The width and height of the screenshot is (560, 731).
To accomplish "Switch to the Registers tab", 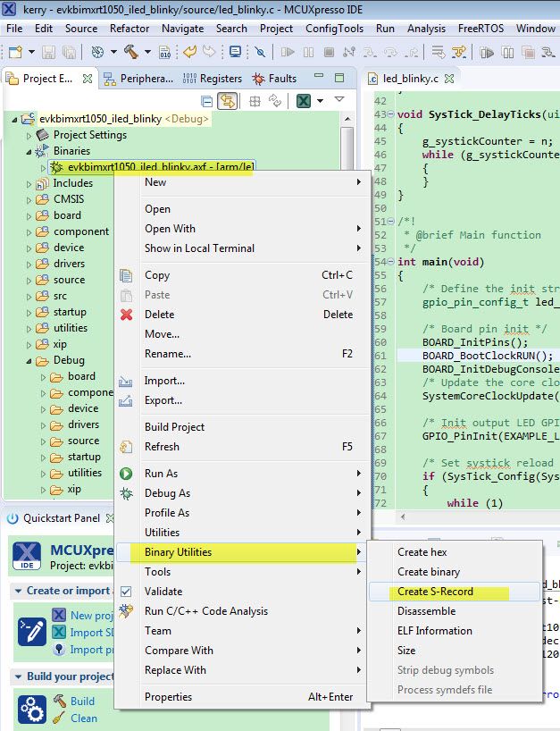I will [213, 79].
